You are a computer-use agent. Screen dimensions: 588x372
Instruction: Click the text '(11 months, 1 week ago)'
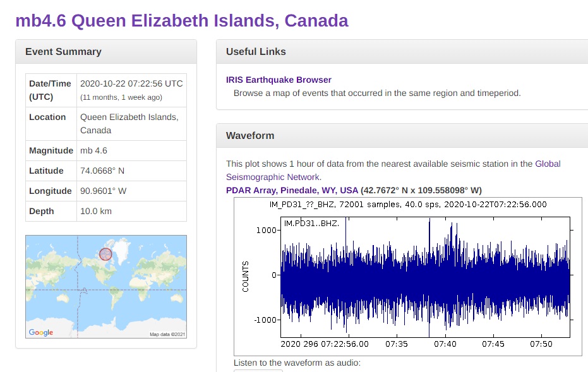coord(121,97)
